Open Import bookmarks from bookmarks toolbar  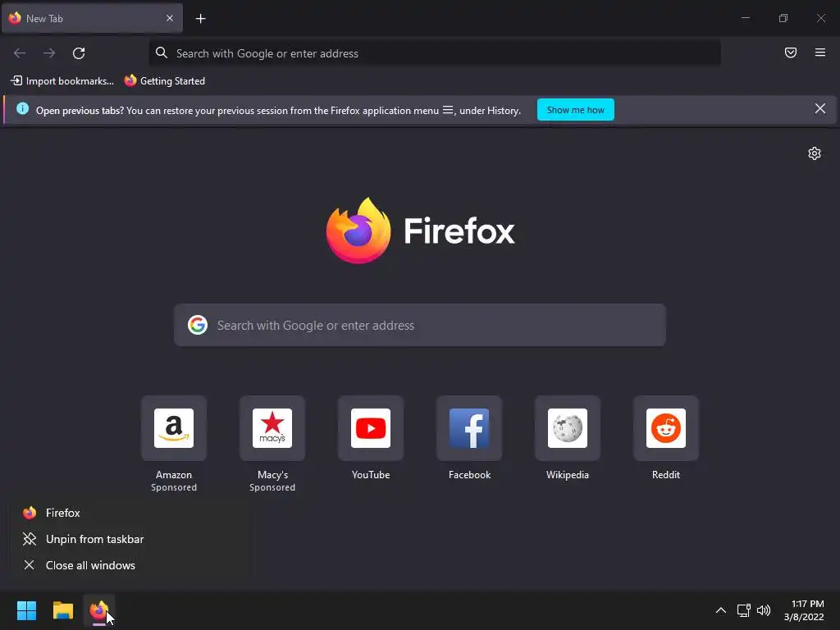coord(62,81)
